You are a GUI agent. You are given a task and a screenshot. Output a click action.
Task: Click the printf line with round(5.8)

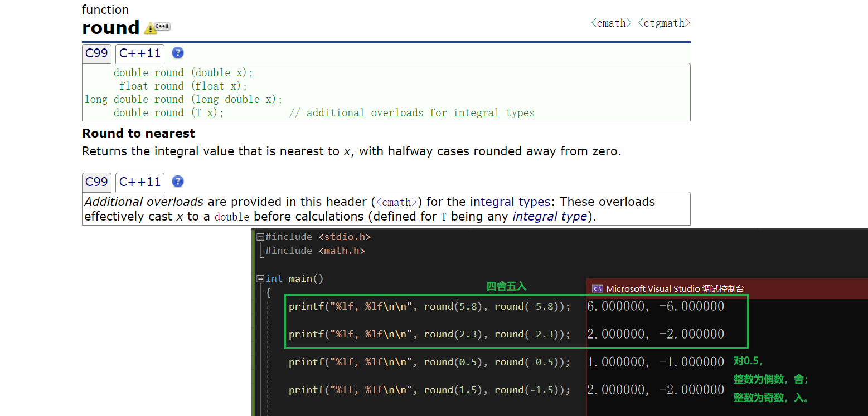click(429, 306)
